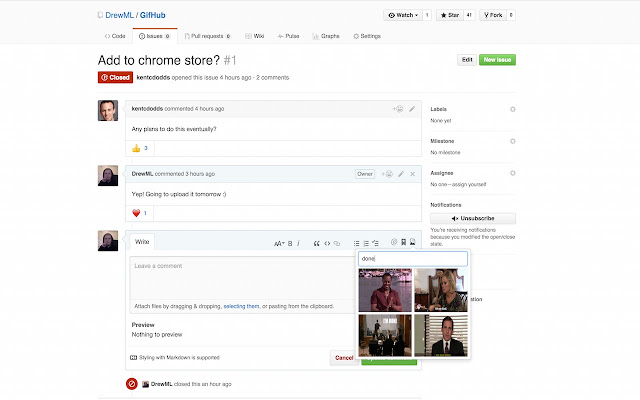
Task: Open the Watch dropdown
Action: point(402,15)
